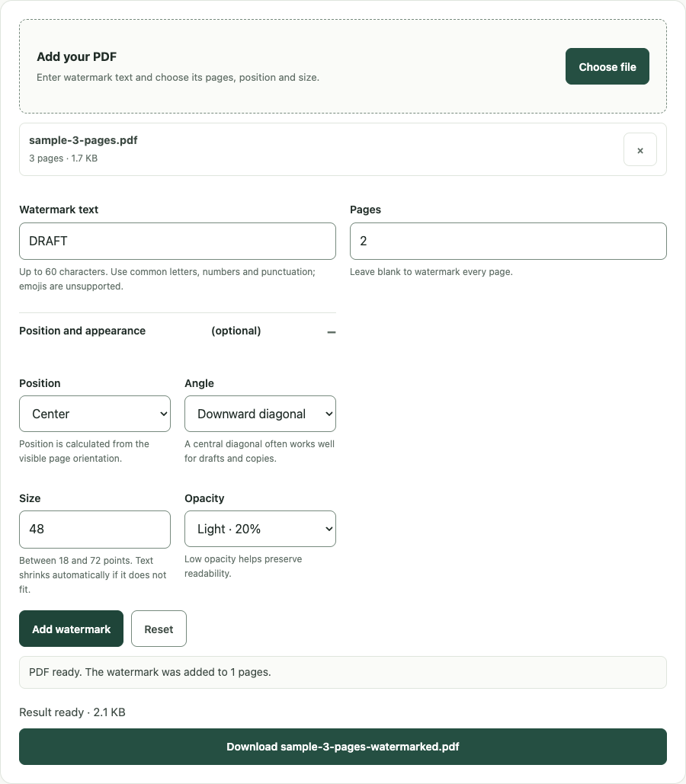Click the "Enter watermark text" instruction line
The width and height of the screenshot is (686, 784).
click(178, 78)
